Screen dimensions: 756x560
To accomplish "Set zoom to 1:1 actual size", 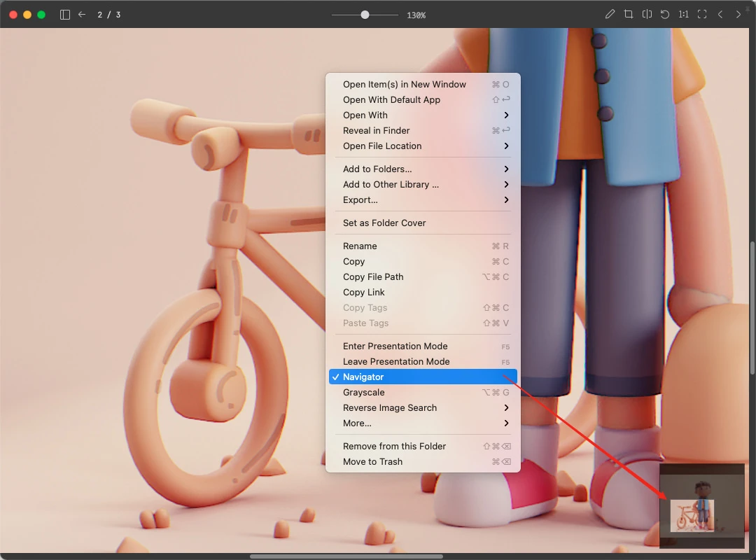I will click(x=683, y=15).
